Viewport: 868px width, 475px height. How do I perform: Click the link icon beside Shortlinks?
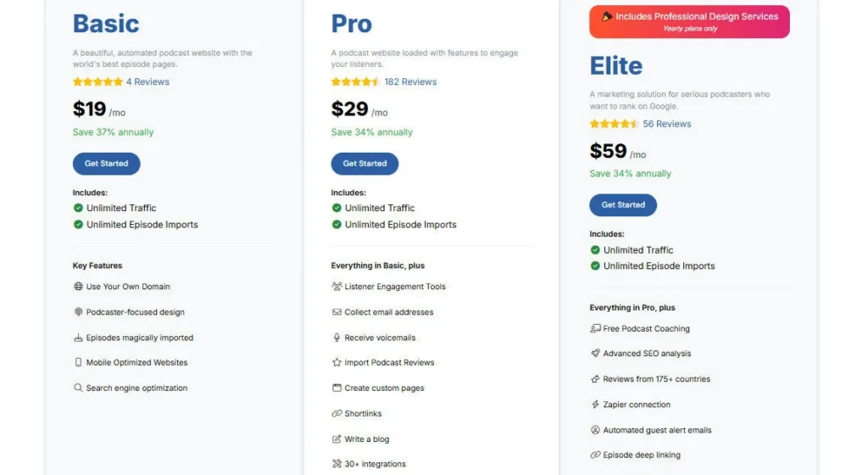pos(337,413)
